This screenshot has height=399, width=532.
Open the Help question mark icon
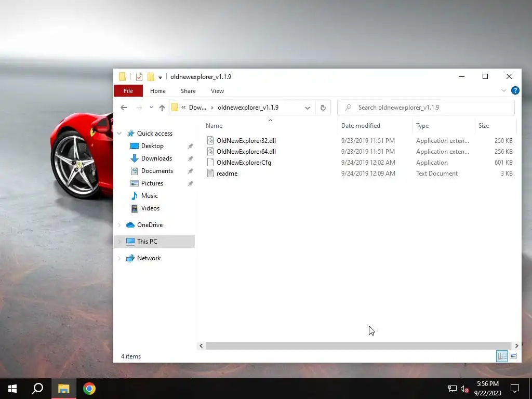pyautogui.click(x=515, y=90)
